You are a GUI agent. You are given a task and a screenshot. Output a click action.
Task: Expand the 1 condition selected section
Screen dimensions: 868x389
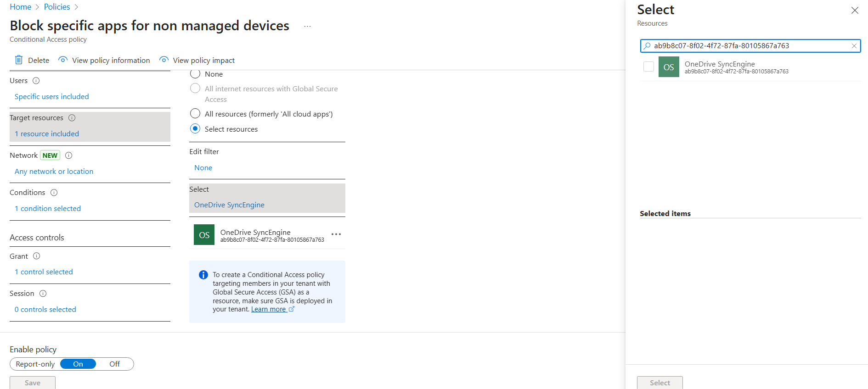[x=48, y=209]
